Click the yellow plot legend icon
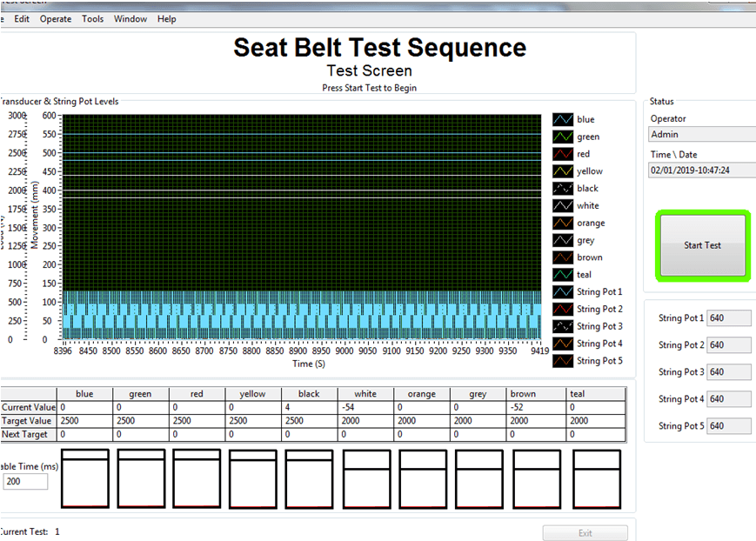 tap(563, 171)
